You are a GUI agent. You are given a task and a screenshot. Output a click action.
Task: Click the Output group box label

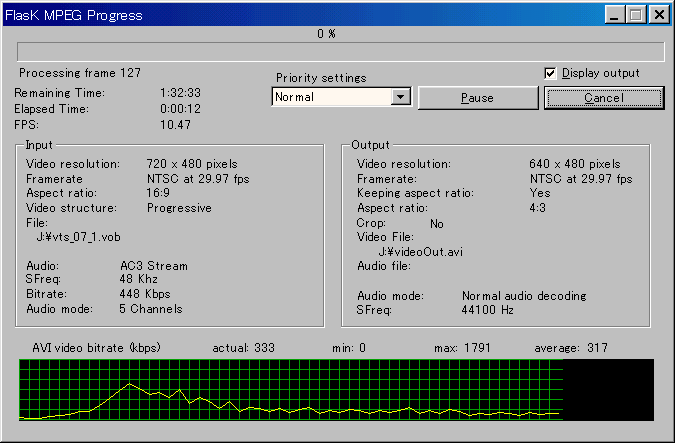click(x=370, y=146)
